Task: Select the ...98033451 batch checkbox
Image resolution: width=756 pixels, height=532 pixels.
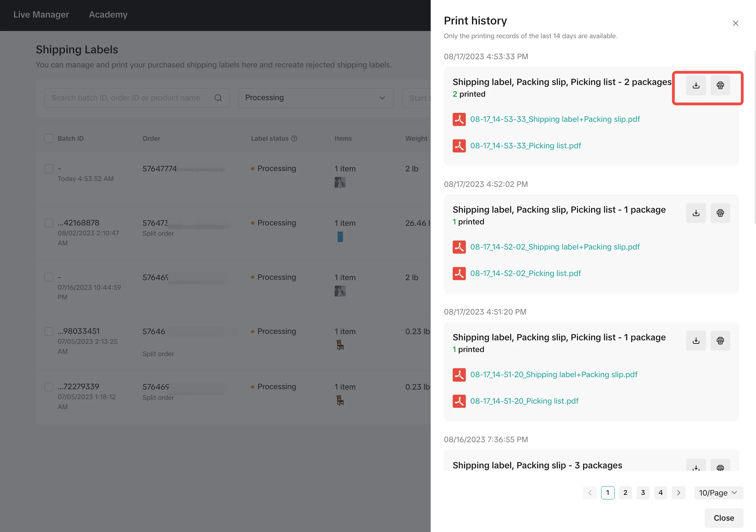Action: pyautogui.click(x=49, y=331)
